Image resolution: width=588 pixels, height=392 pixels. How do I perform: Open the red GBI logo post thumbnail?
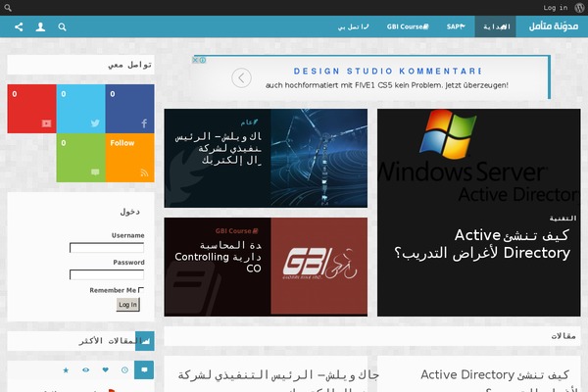coord(319,267)
